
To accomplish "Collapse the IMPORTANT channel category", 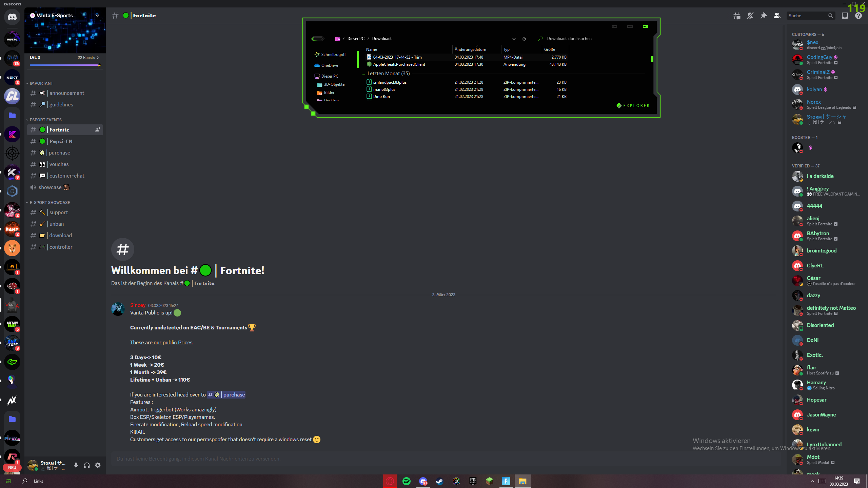I will tap(41, 83).
